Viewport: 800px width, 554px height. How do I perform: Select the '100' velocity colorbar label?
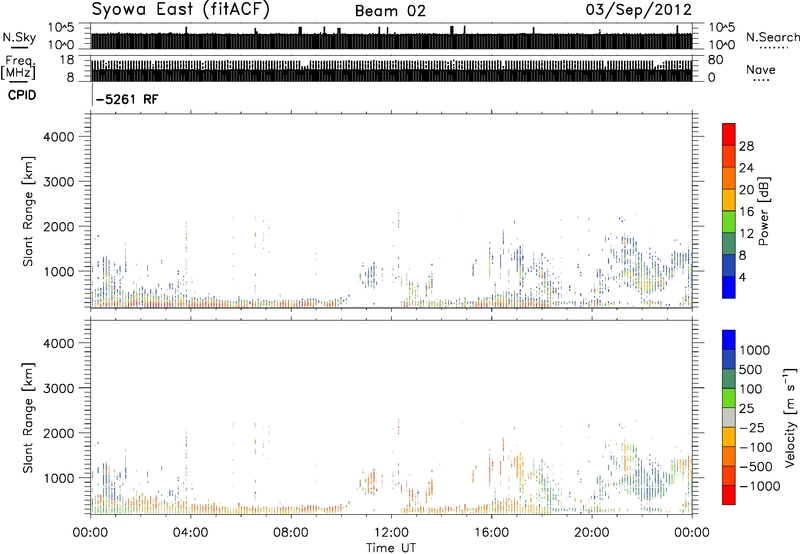tap(753, 389)
